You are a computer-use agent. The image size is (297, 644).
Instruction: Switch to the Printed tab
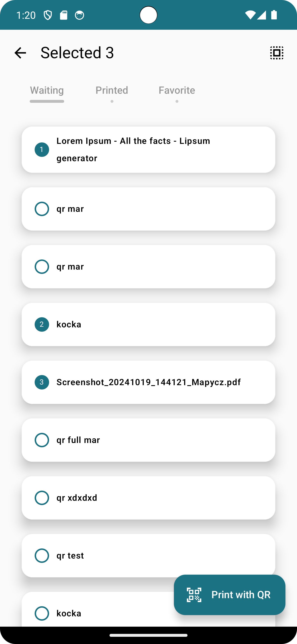click(x=112, y=90)
